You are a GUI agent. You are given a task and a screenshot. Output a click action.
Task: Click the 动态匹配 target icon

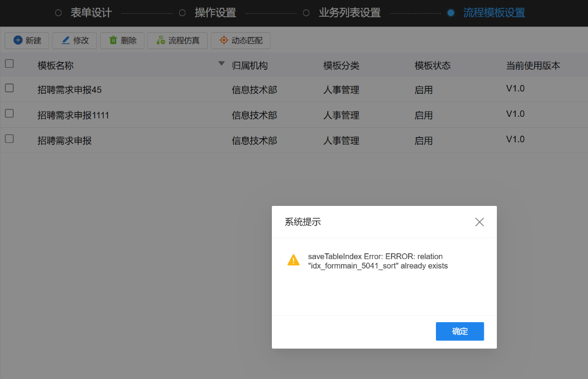(x=223, y=40)
